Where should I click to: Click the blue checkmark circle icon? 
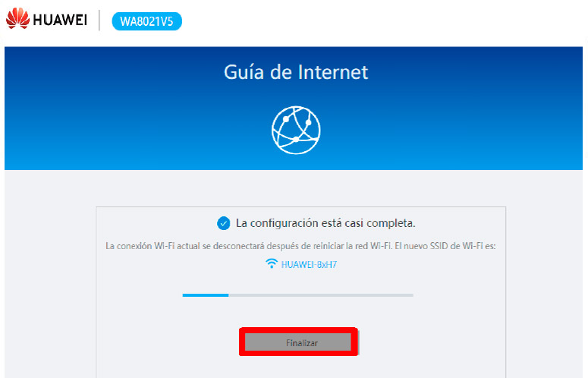pyautogui.click(x=224, y=223)
